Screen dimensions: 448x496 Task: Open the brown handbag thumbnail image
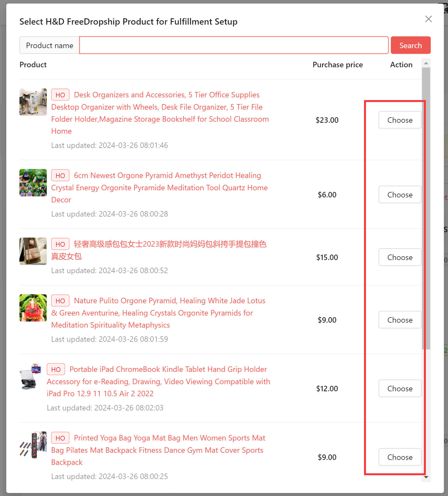coord(33,251)
